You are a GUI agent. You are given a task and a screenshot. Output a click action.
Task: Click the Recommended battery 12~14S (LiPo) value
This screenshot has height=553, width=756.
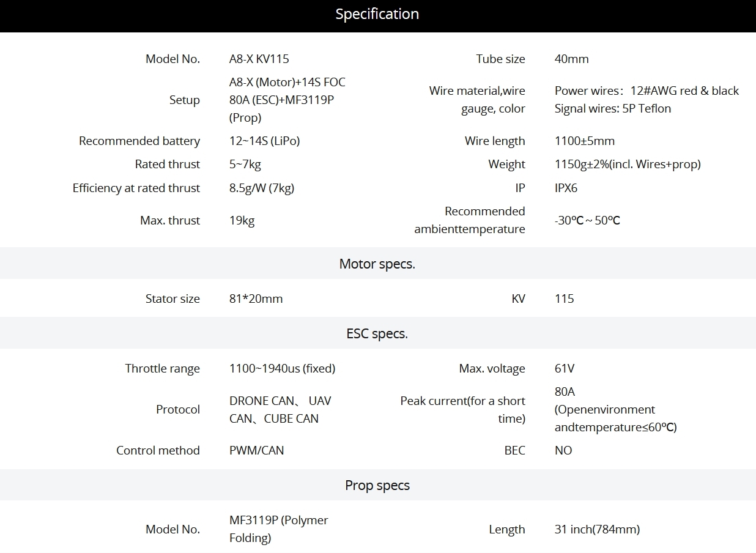coord(265,141)
